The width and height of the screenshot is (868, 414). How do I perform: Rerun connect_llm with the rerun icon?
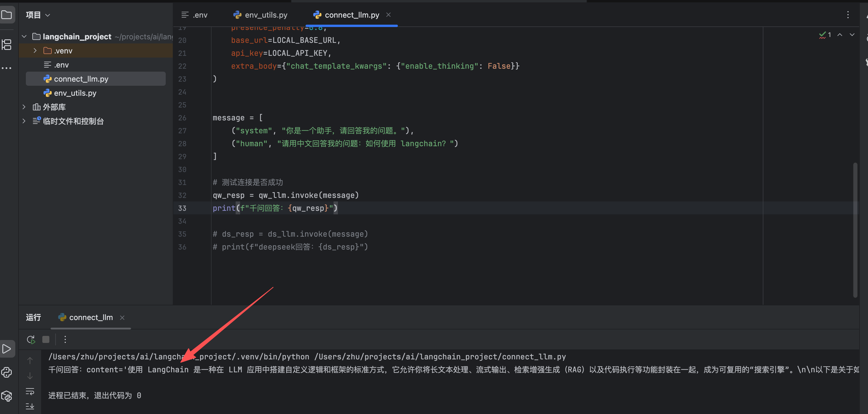[x=31, y=339]
